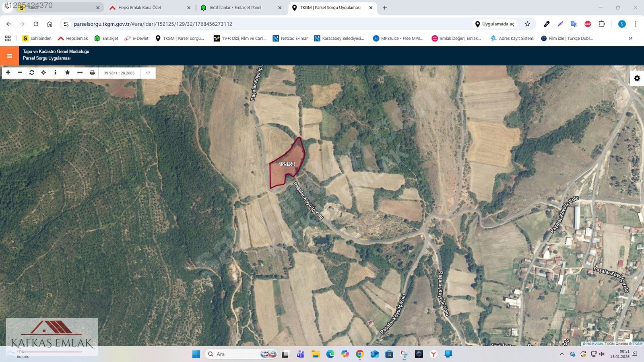Open HGM Atlas attribution link
The width and height of the screenshot is (644, 362).
[594, 344]
